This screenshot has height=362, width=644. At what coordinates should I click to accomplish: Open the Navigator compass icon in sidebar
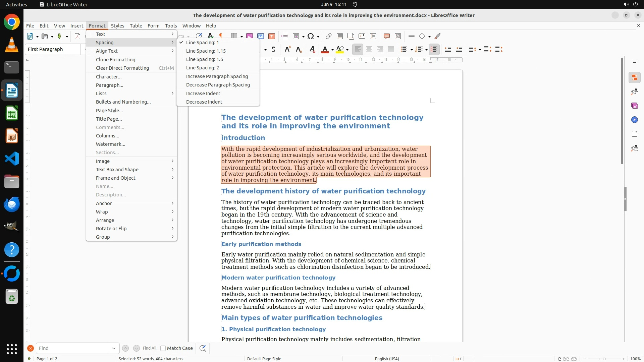point(634,120)
